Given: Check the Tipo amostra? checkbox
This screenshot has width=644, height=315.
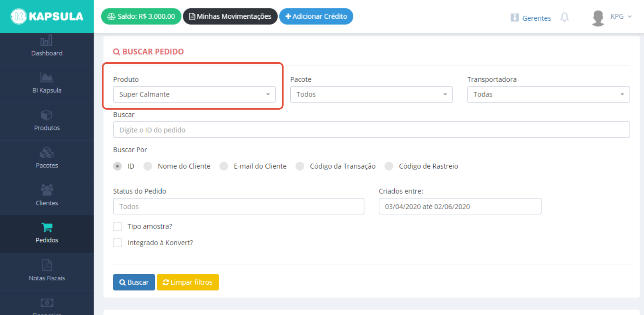Looking at the screenshot, I should coord(117,226).
